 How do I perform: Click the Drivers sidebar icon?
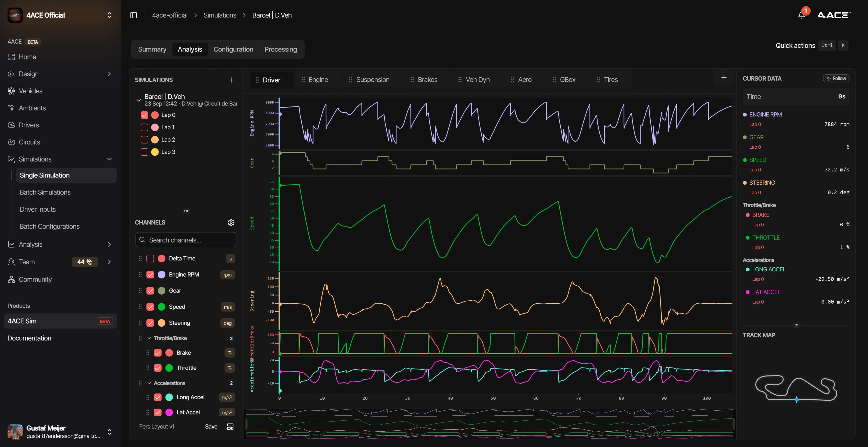coord(12,125)
